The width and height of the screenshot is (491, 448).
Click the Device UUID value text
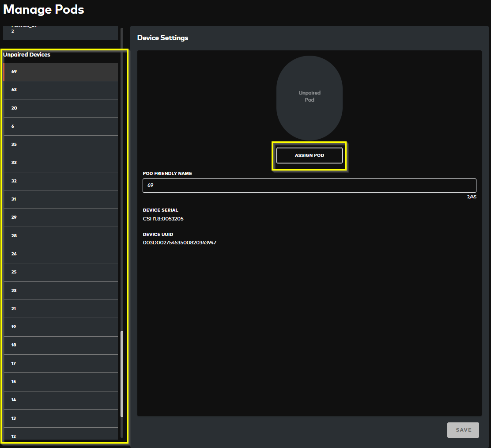click(179, 243)
